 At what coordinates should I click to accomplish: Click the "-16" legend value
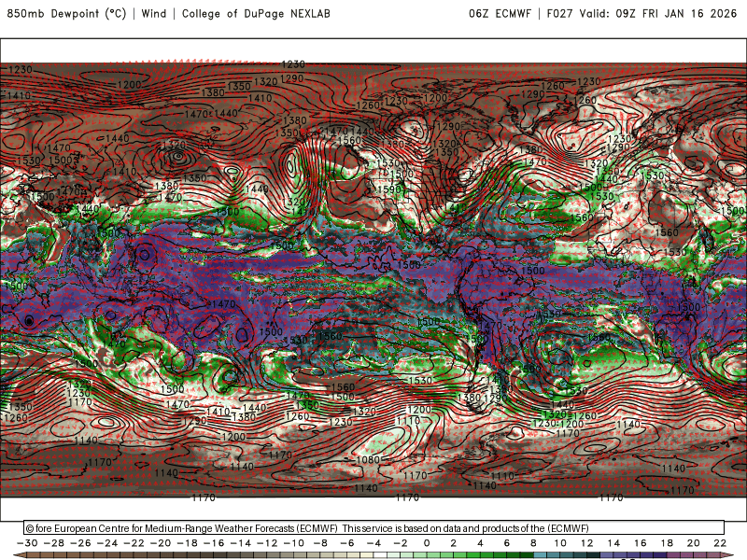[214, 543]
